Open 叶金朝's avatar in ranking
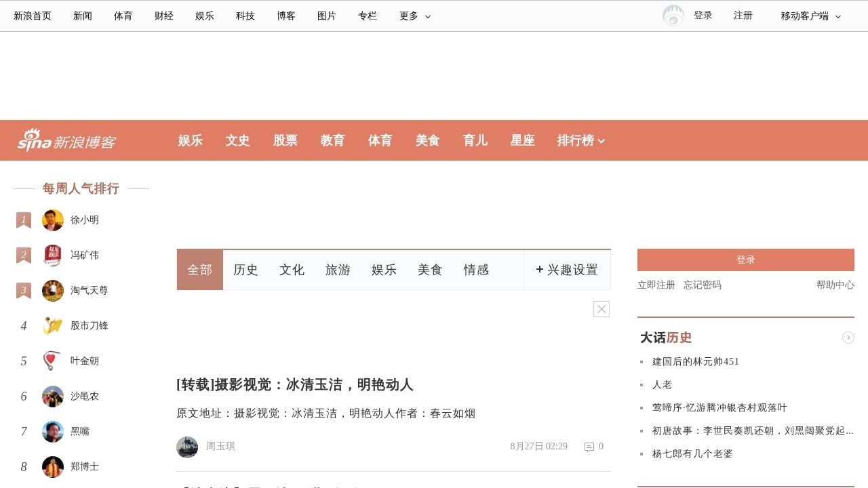The width and height of the screenshot is (868, 488). click(x=53, y=361)
